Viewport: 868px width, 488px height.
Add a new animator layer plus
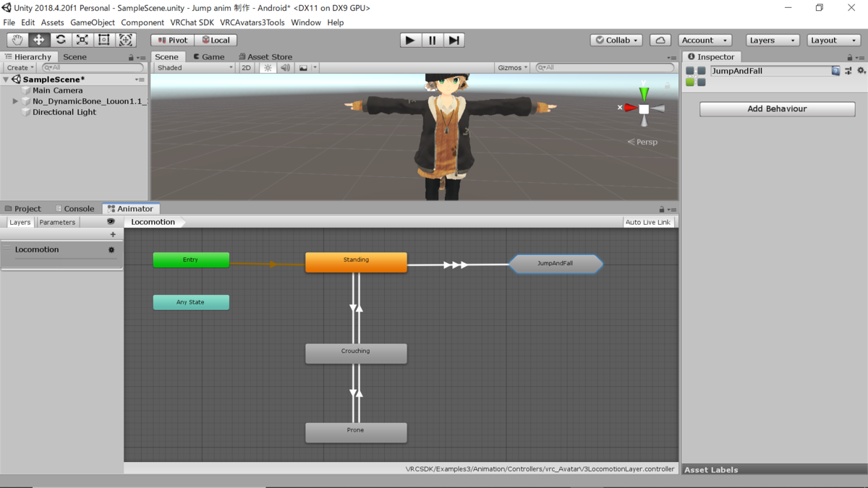click(113, 234)
